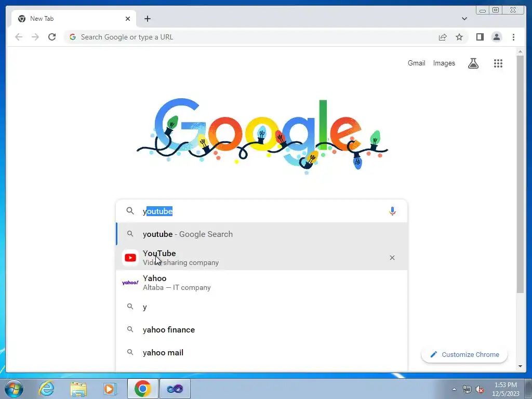
Task: Expand the tab search chevron
Action: (x=464, y=19)
